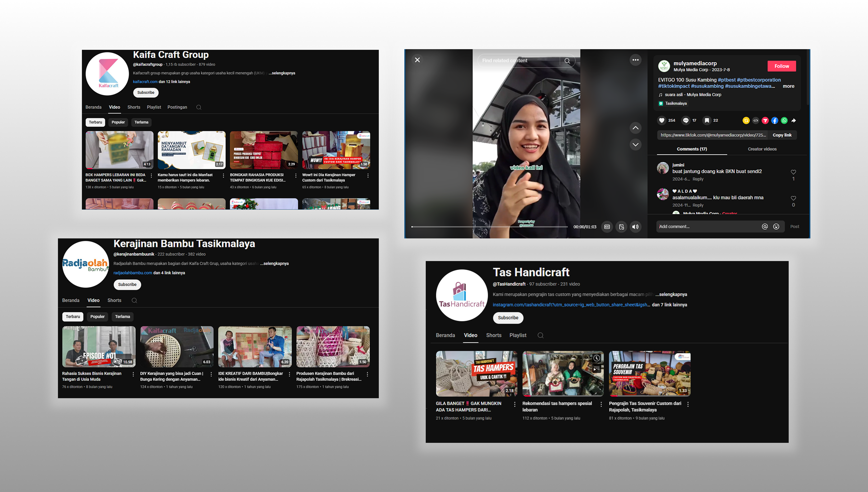Screen dimensions: 868x492
Task: Select Terlama filter chip on Kaifa Craft Group
Action: [141, 122]
